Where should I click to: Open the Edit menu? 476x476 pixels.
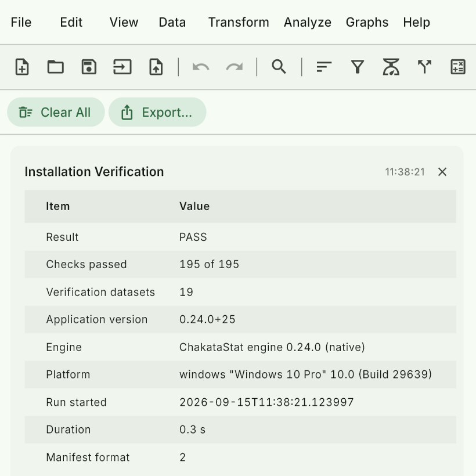(71, 22)
